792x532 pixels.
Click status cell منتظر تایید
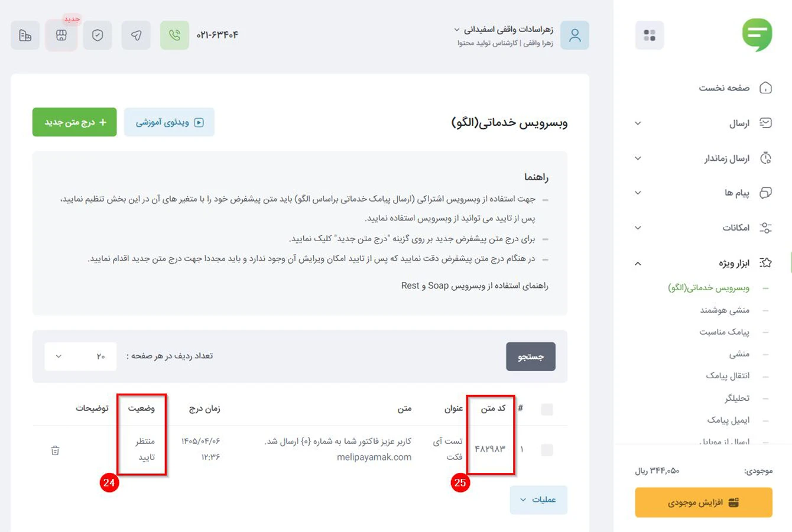[x=145, y=449]
